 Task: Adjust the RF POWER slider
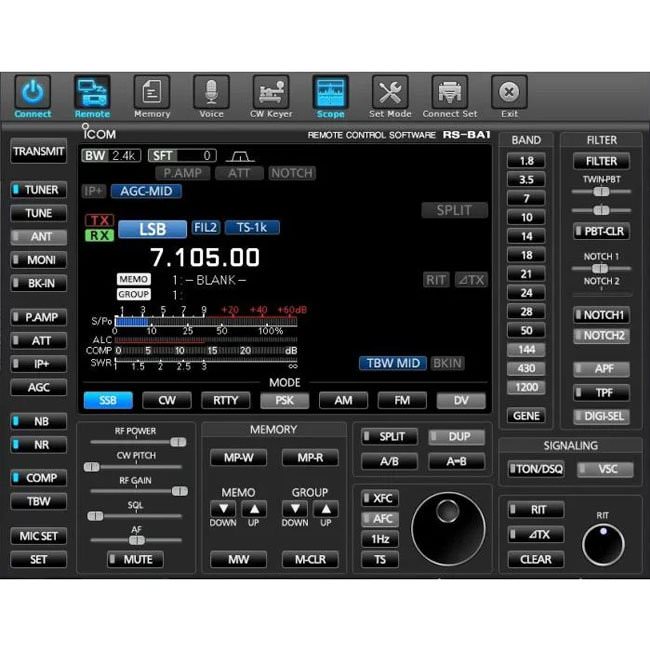coord(177,441)
